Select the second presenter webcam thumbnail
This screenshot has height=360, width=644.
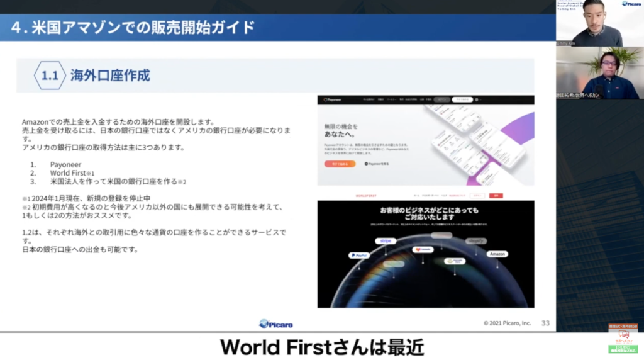pos(599,73)
